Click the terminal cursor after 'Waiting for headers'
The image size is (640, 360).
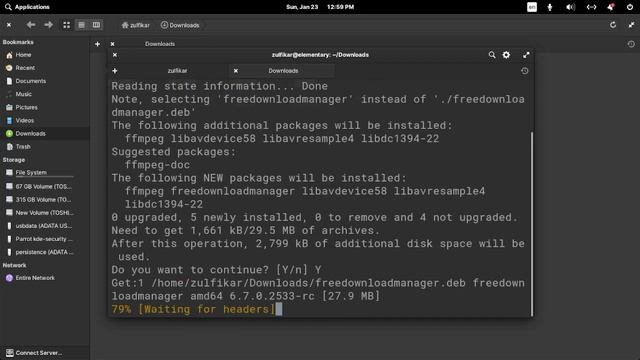coord(279,309)
